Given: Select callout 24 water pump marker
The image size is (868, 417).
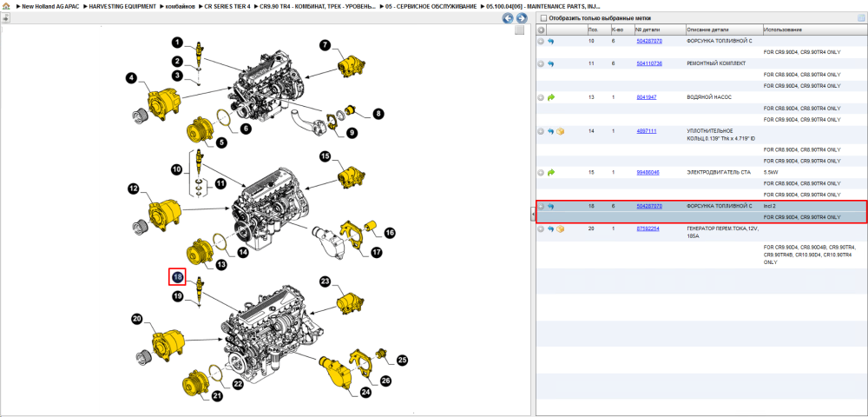Looking at the screenshot, I should click(x=365, y=392).
